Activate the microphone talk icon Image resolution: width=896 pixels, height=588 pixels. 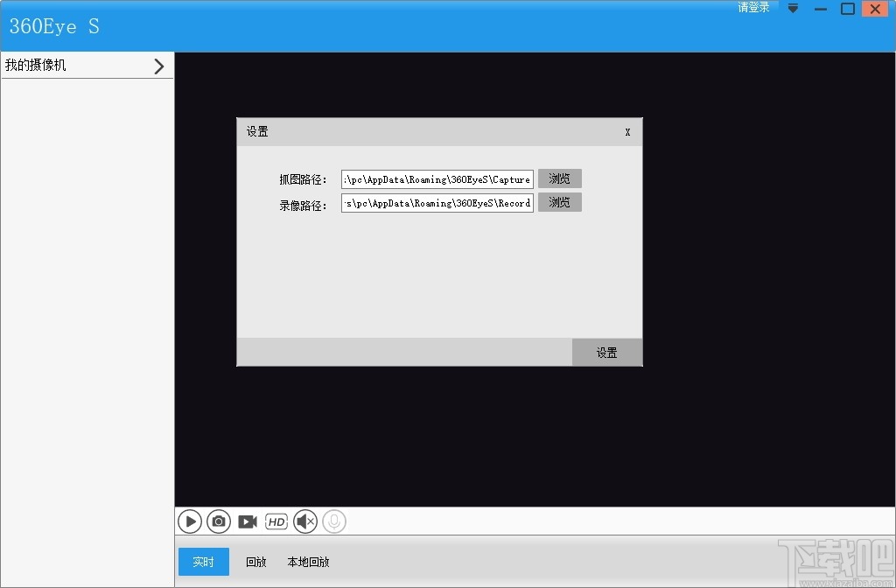[x=334, y=521]
